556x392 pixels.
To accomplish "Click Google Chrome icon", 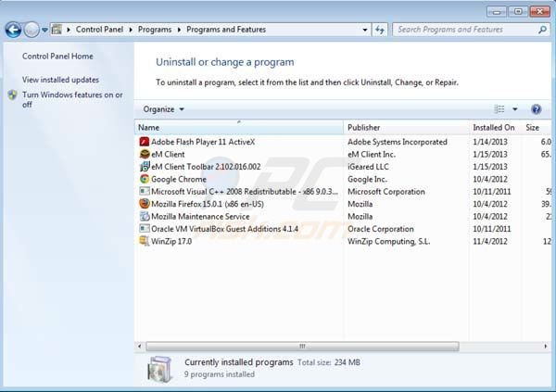I will [x=145, y=179].
